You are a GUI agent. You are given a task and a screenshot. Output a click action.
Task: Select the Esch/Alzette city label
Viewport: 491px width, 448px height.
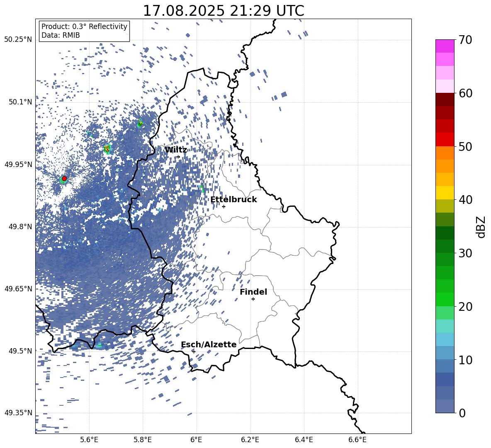click(209, 344)
